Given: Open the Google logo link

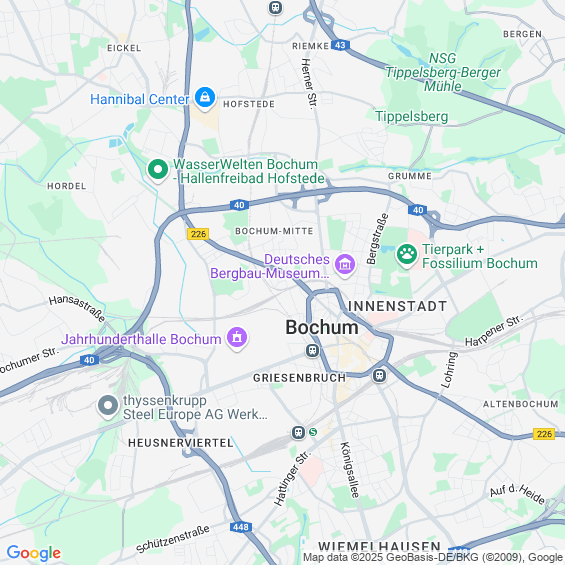Looking at the screenshot, I should click(34, 553).
